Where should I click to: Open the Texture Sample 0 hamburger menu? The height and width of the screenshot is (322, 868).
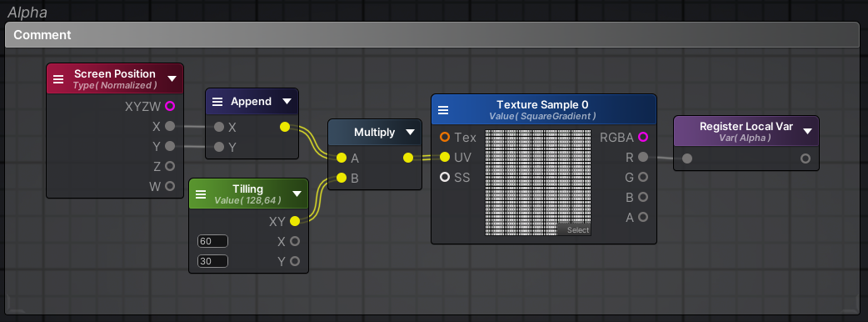coord(443,110)
